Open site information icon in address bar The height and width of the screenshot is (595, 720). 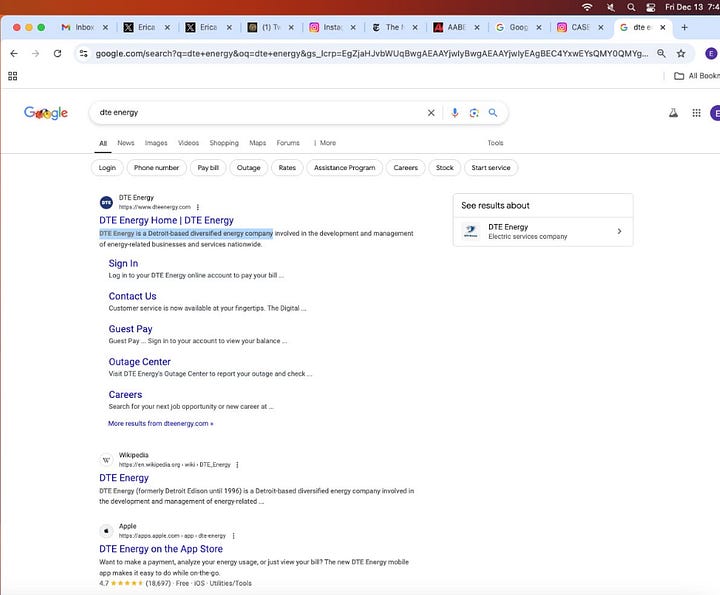[84, 54]
